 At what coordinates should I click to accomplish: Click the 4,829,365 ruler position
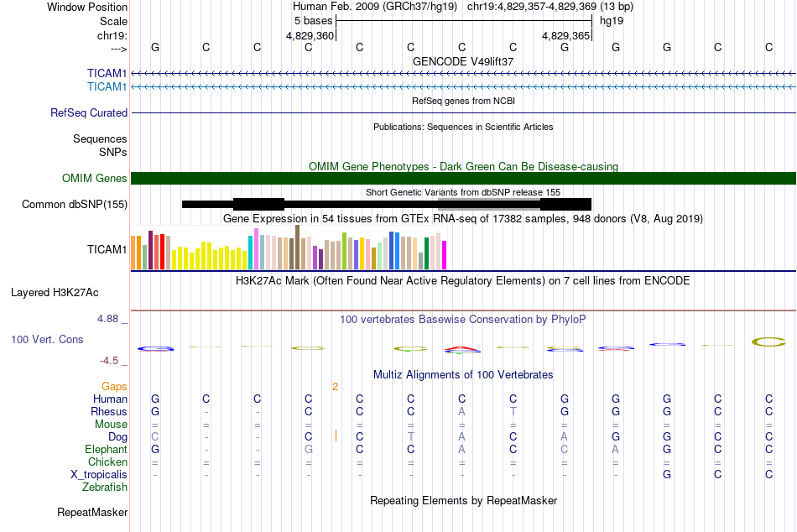[x=565, y=35]
